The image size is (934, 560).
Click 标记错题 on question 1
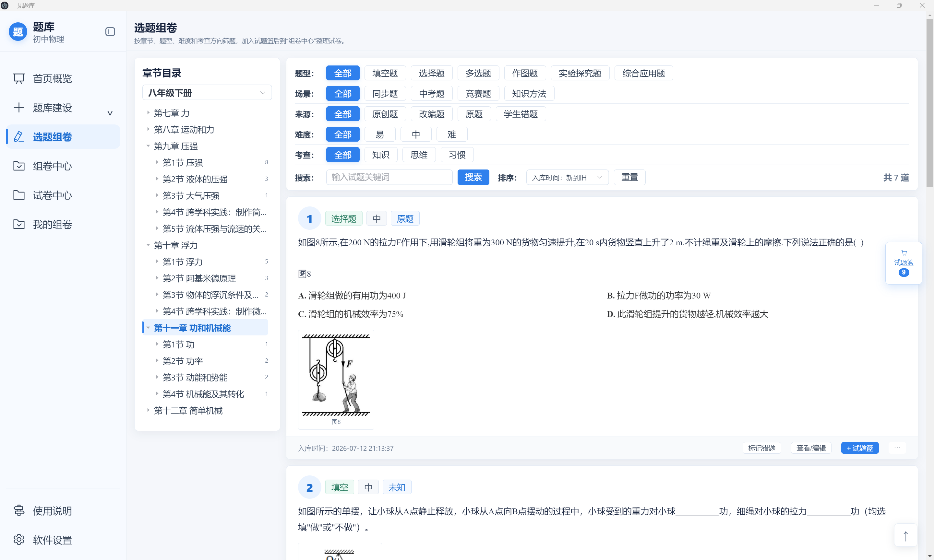coord(761,448)
